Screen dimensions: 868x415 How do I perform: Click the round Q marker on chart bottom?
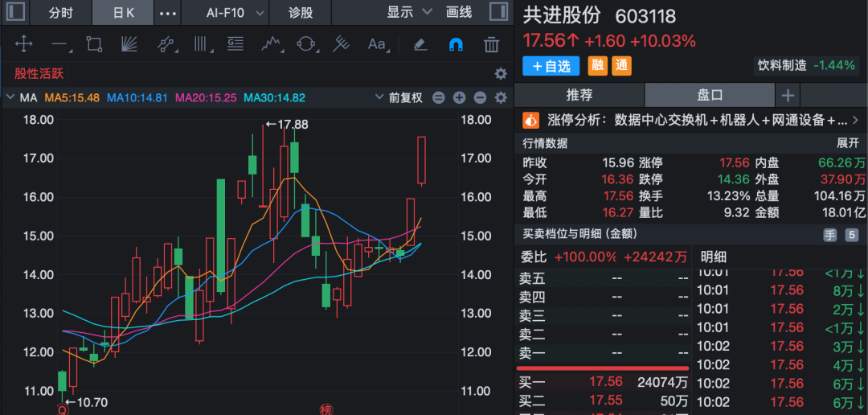pos(63,410)
